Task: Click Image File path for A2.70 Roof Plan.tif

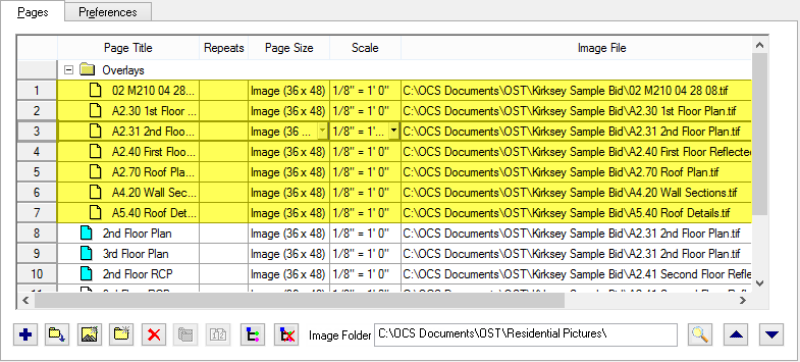Action: tap(561, 172)
